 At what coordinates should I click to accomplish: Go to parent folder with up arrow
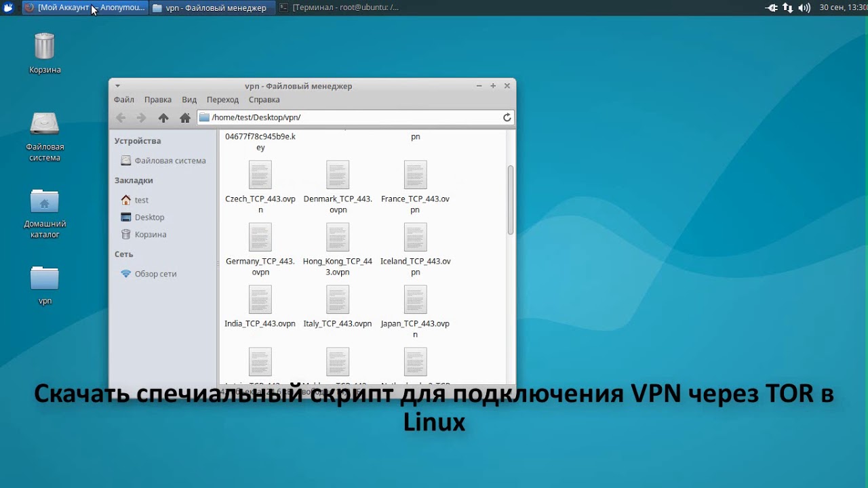point(163,118)
